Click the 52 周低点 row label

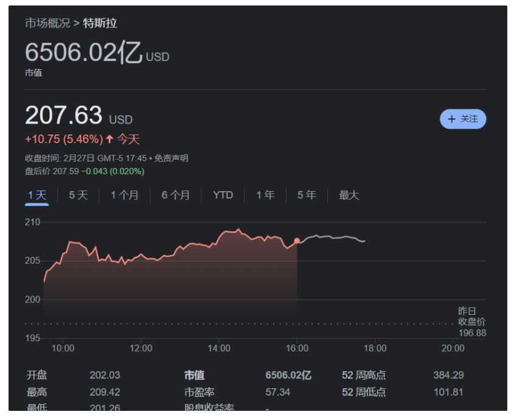pos(364,392)
